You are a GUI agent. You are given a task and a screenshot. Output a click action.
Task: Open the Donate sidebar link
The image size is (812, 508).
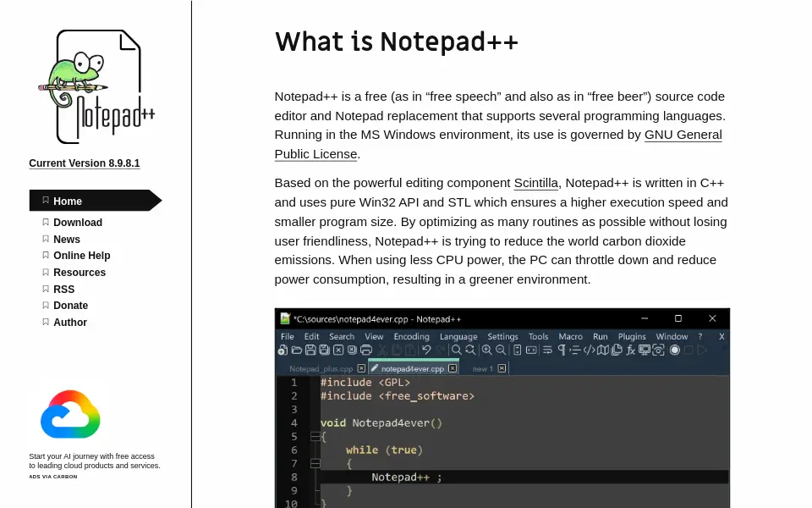click(x=70, y=306)
